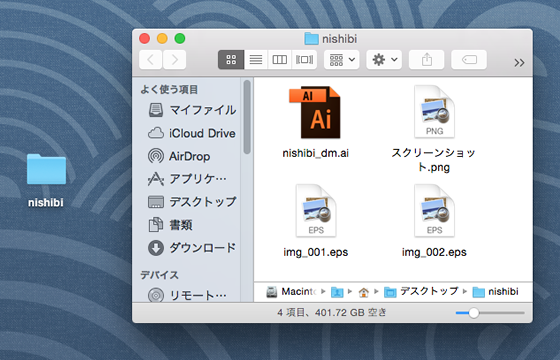Click the デバイス sidebar heading
The image size is (560, 360).
pyautogui.click(x=159, y=275)
